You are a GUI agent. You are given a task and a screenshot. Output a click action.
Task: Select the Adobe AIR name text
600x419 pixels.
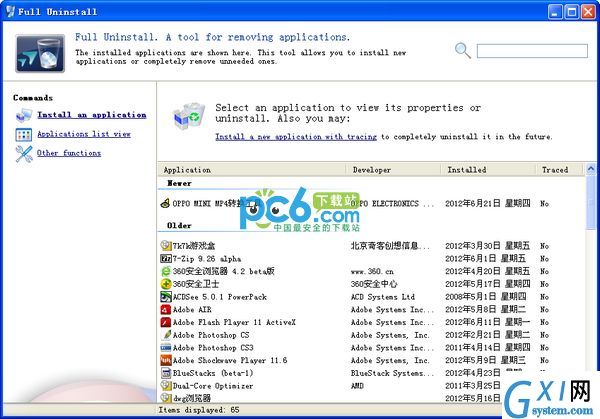(192, 310)
